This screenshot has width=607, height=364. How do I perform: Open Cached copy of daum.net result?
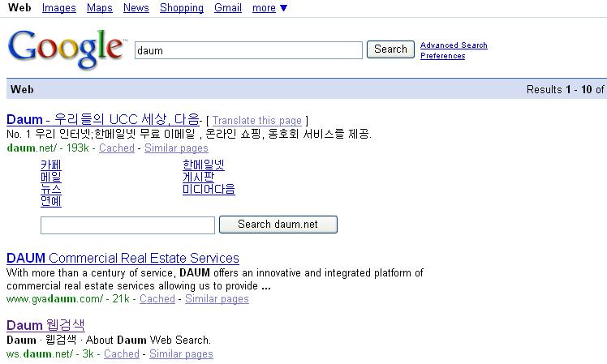click(117, 148)
